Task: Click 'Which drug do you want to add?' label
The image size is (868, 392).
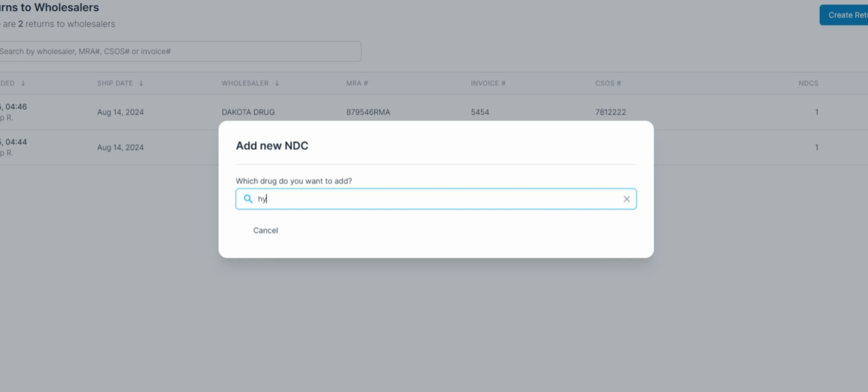Action: tap(294, 181)
